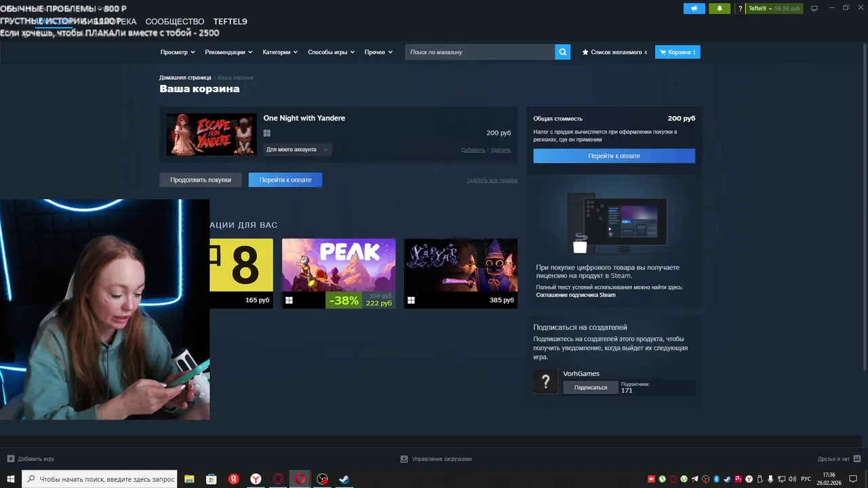Click Управление загрузками label
Image resolution: width=868 pixels, height=488 pixels.
click(442, 459)
